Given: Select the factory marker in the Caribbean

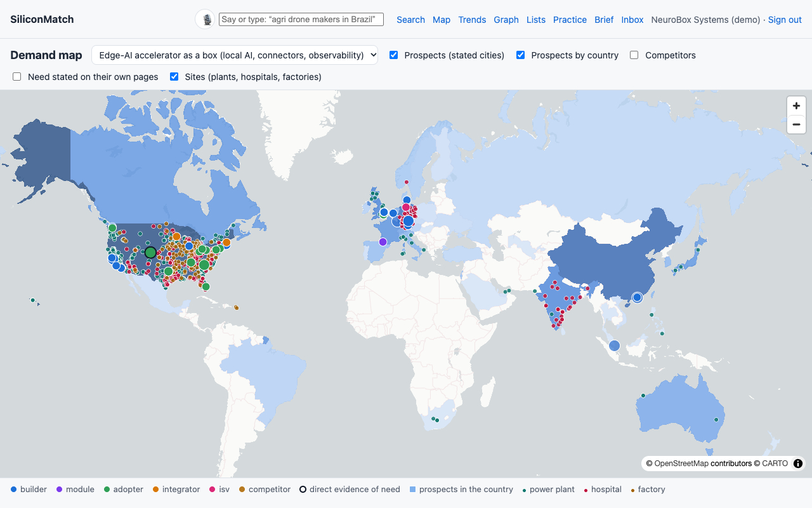Looking at the screenshot, I should [x=236, y=307].
